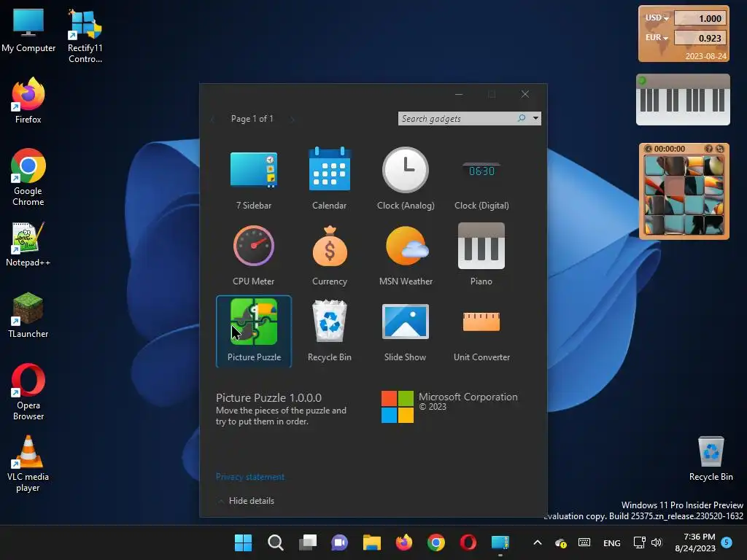
Task: Launch Firefox from the taskbar
Action: (x=404, y=542)
